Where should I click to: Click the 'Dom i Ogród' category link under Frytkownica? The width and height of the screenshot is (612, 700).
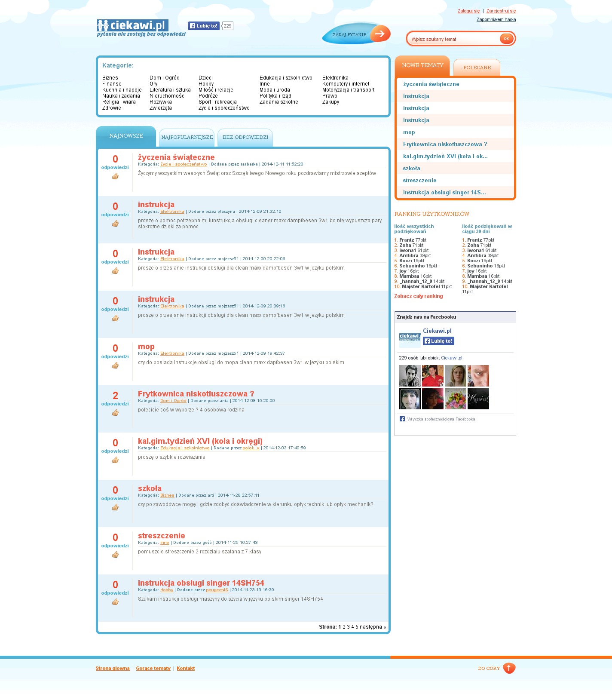[173, 401]
